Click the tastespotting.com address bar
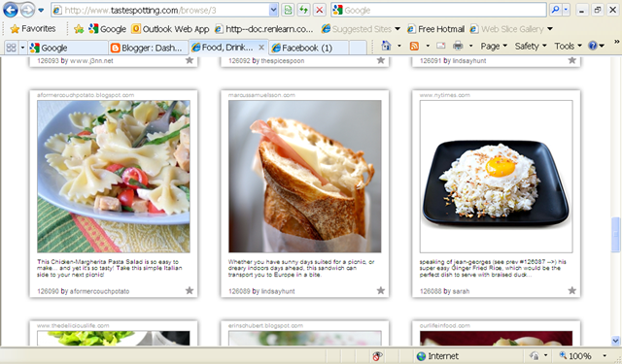The image size is (622, 364). [x=160, y=11]
